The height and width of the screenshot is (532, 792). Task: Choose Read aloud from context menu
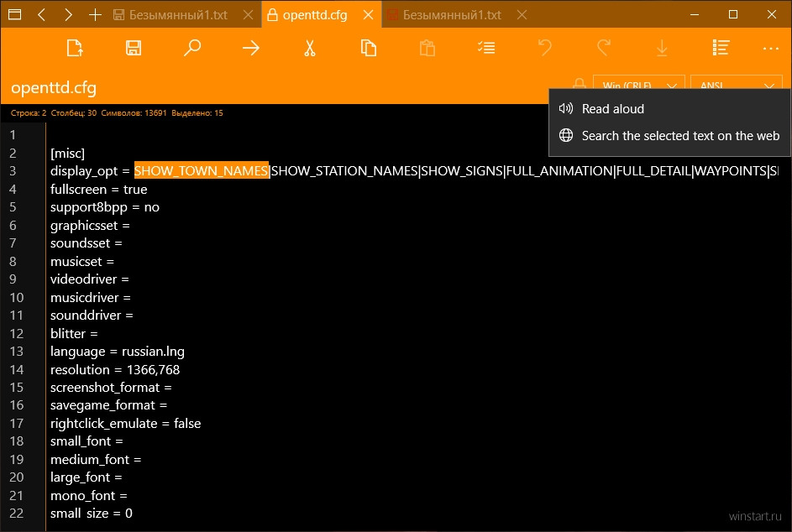point(669,109)
